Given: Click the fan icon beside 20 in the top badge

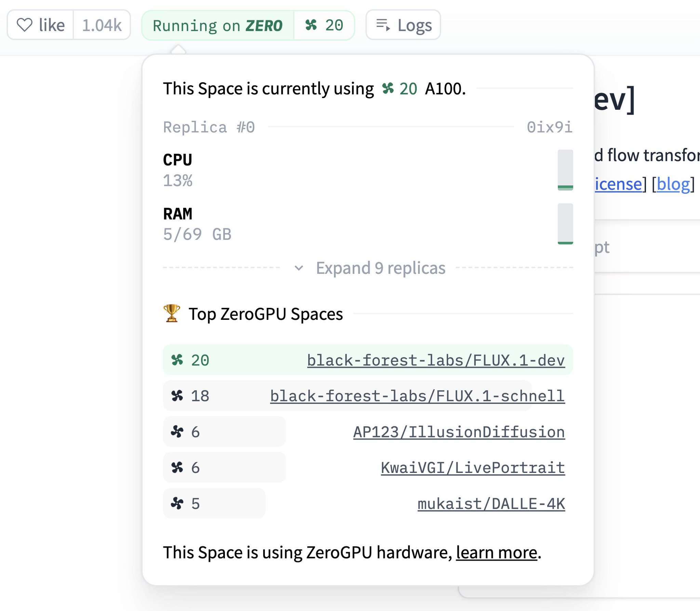Looking at the screenshot, I should [311, 25].
